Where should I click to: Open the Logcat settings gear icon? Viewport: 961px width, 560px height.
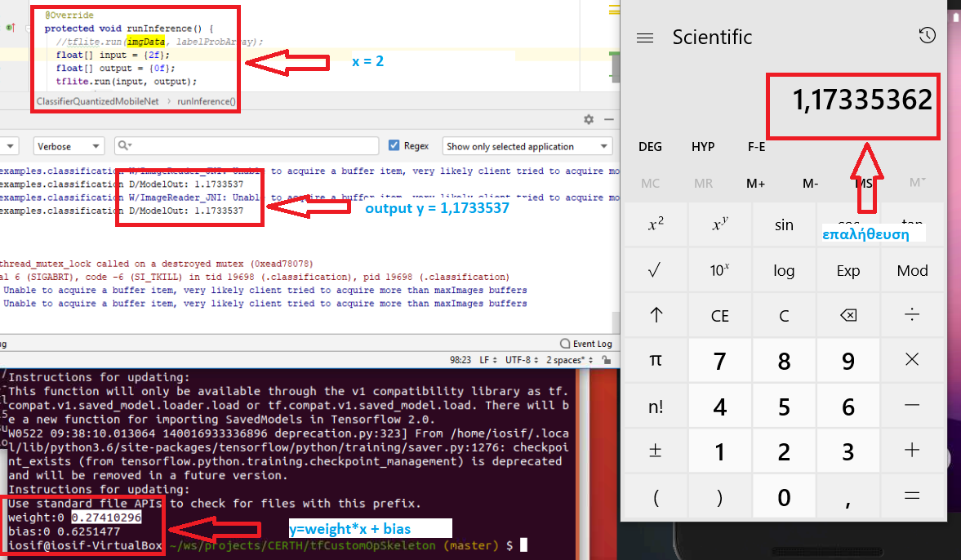pyautogui.click(x=589, y=119)
